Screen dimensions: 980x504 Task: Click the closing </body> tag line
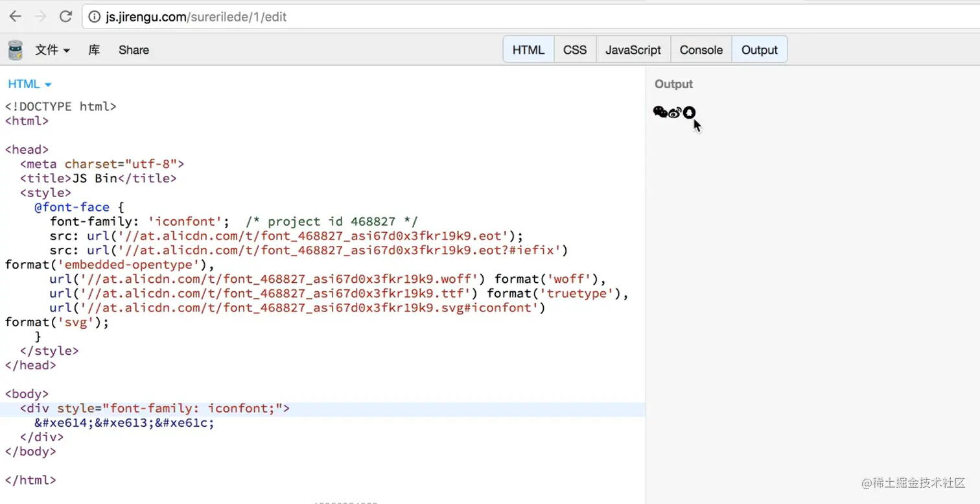tap(31, 451)
